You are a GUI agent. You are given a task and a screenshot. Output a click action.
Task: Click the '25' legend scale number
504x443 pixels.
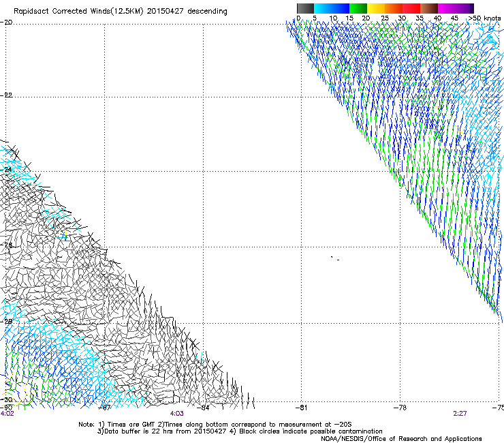385,18
